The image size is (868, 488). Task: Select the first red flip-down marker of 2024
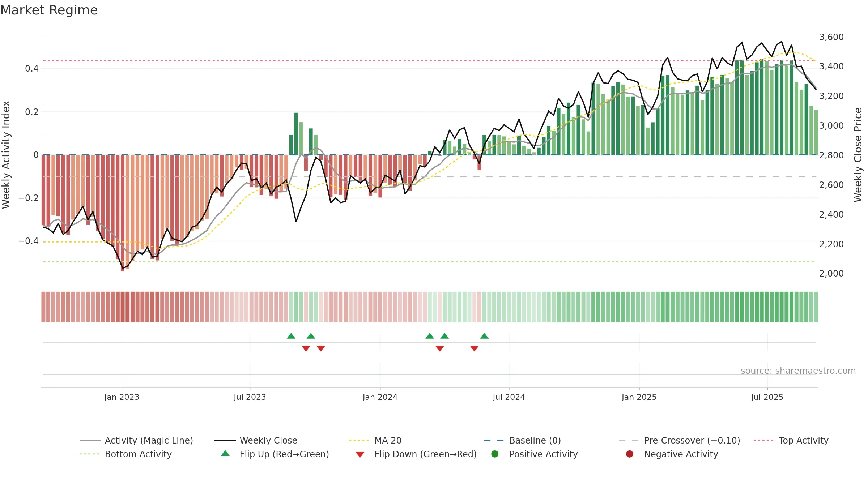(440, 348)
